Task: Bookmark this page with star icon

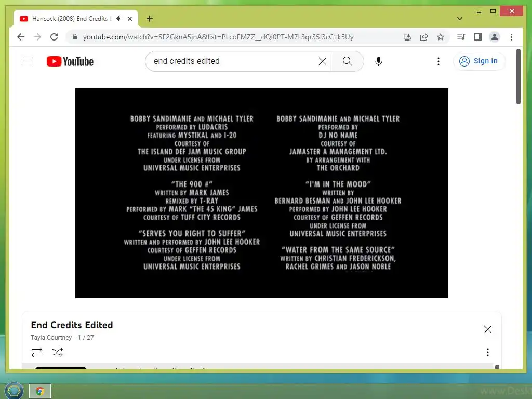Action: (441, 37)
